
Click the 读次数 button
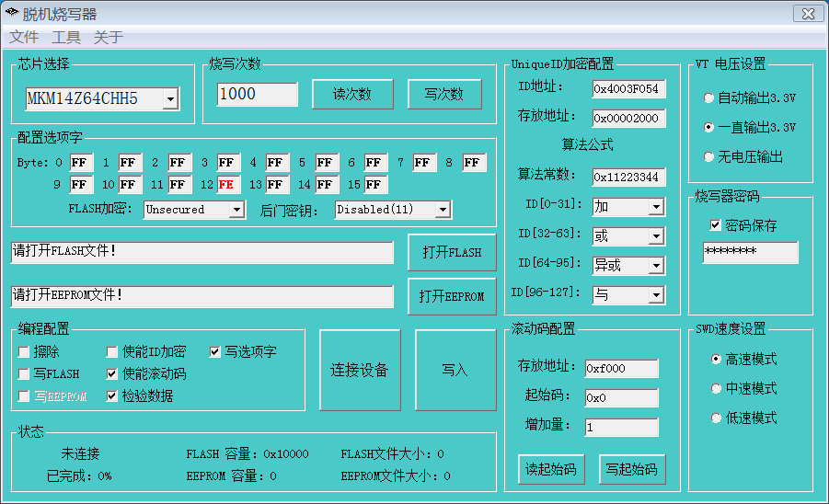[x=352, y=94]
